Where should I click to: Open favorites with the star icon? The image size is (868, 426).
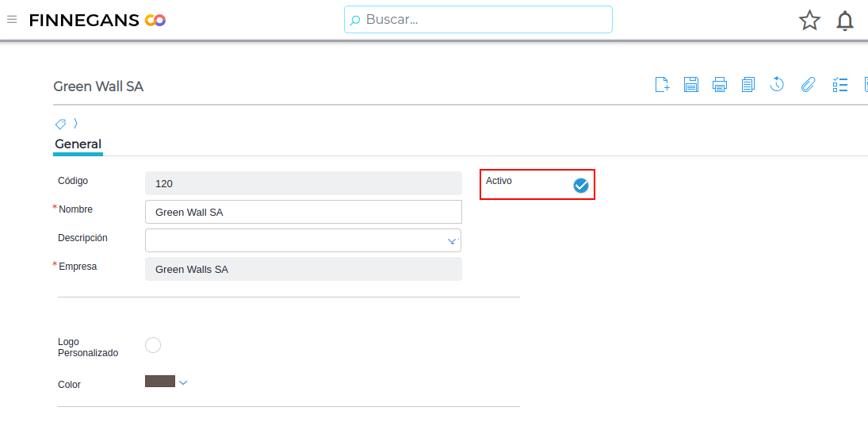click(x=809, y=21)
